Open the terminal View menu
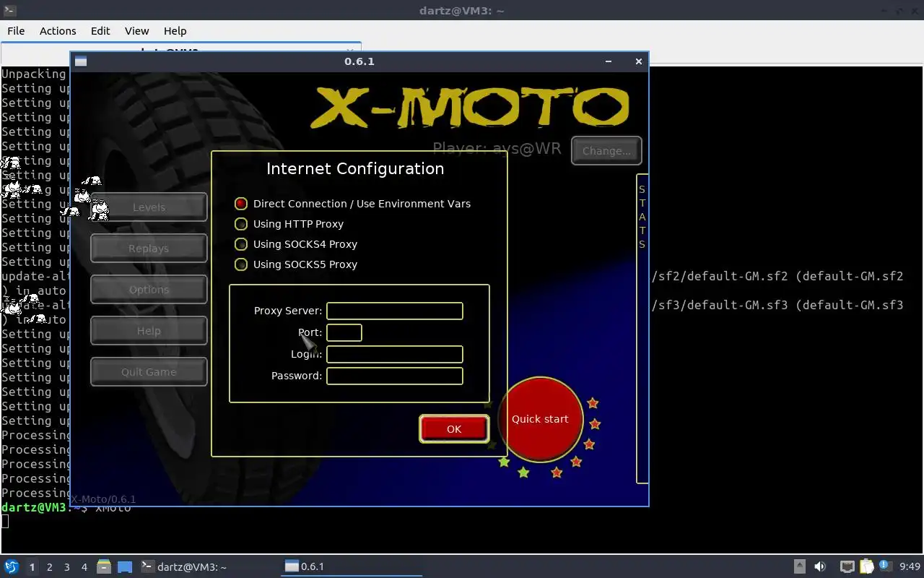 136,31
